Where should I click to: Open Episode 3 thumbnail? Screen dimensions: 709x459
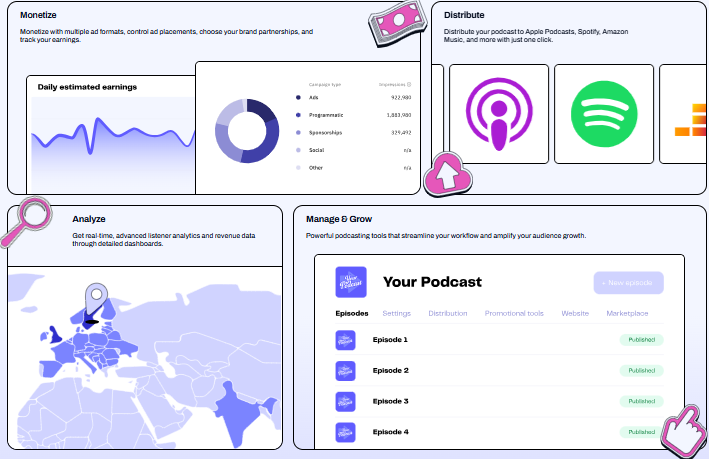click(345, 402)
